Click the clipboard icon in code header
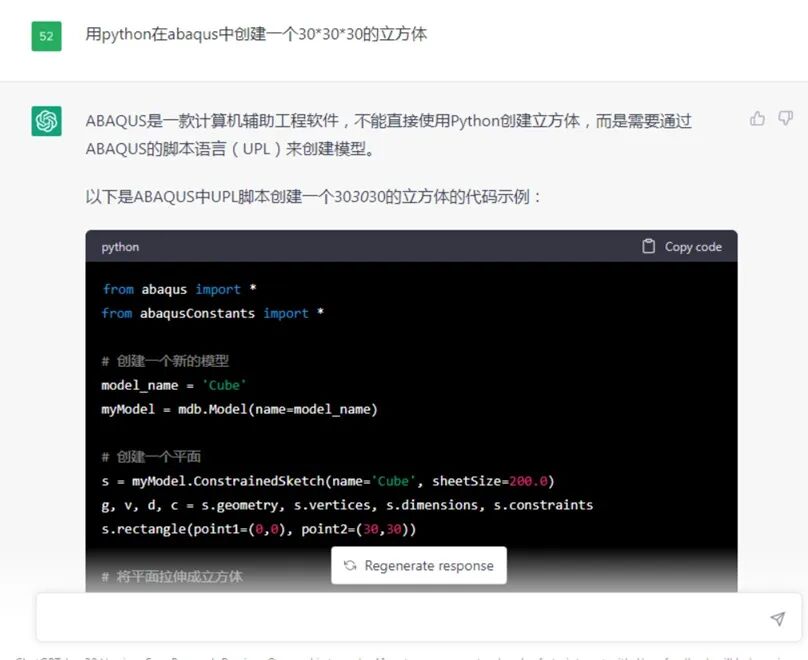This screenshot has height=660, width=808. [649, 246]
